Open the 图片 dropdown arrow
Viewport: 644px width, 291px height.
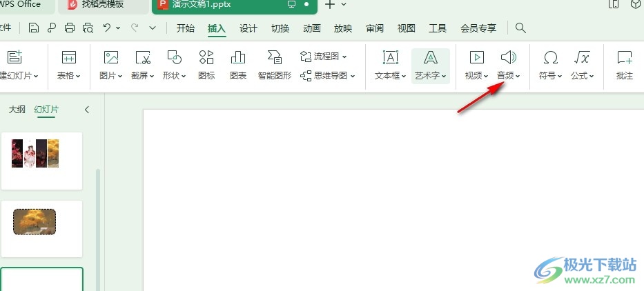(120, 76)
